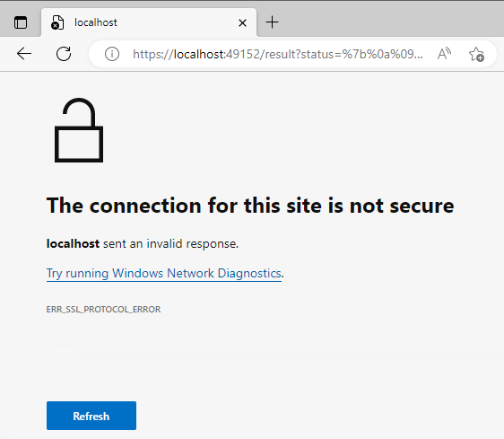Screen dimensions: 504x439
Task: Add this page to favorites star icon
Action: tap(476, 54)
